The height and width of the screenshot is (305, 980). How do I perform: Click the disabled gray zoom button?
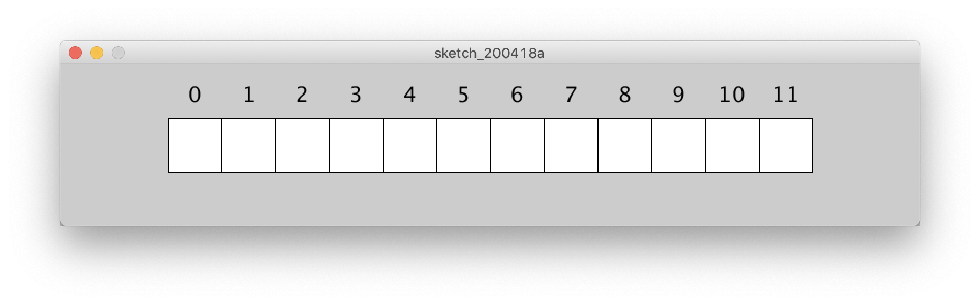click(x=118, y=53)
